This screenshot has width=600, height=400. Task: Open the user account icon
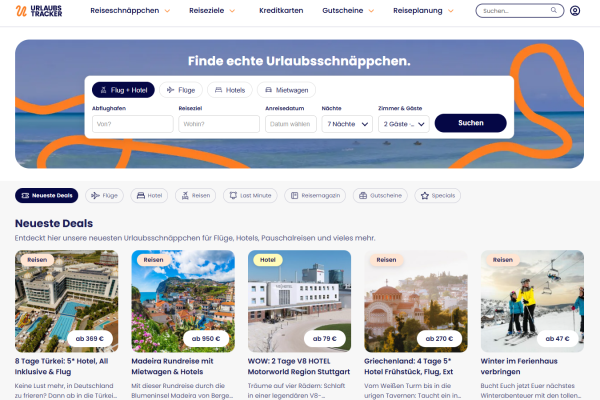click(575, 11)
